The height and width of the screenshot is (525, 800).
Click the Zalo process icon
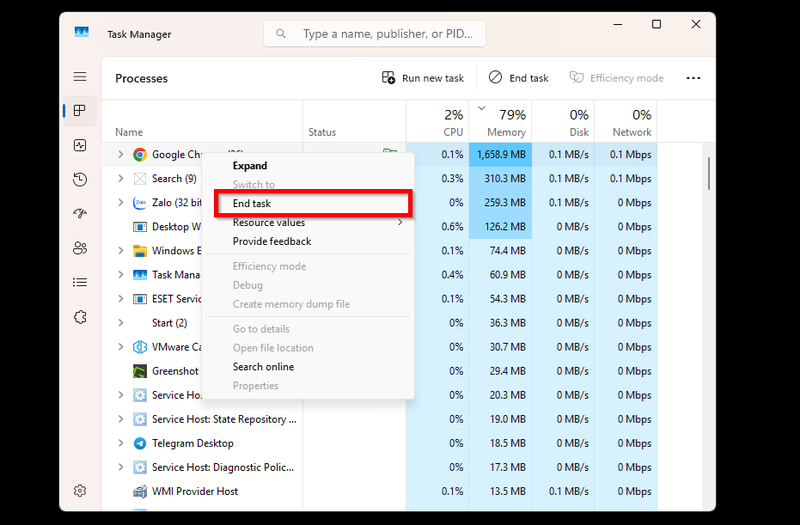139,203
